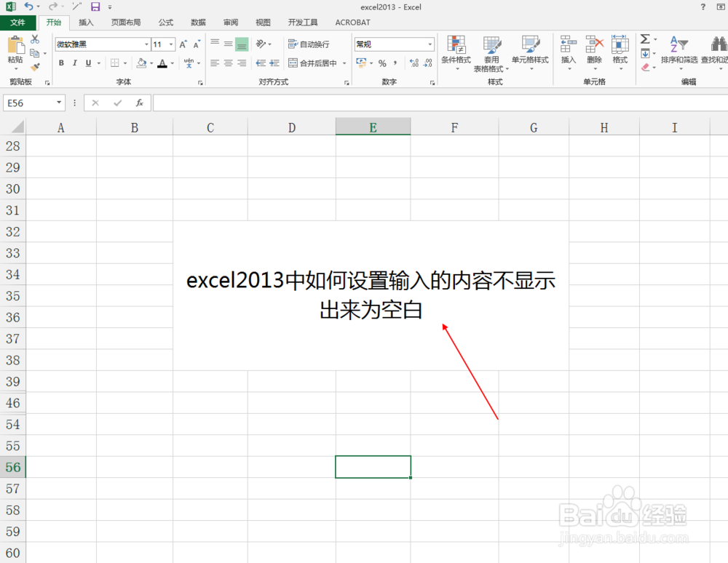728x563 pixels.
Task: Open the font size dropdown
Action: 171,44
